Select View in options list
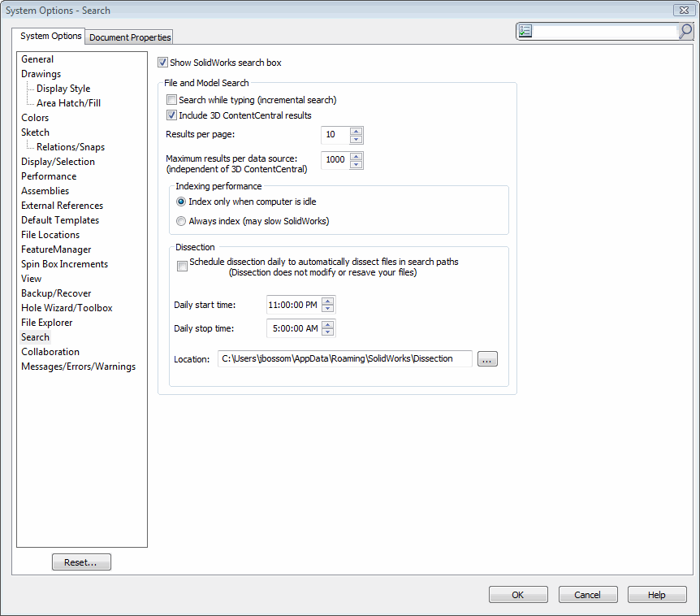Screen dimensions: 700x616 [x=31, y=279]
